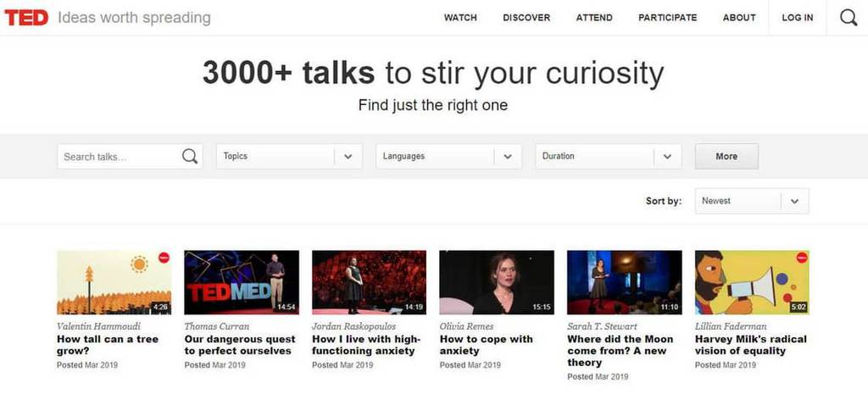Expand the Duration filter dropdown
868x400 pixels.
[608, 157]
